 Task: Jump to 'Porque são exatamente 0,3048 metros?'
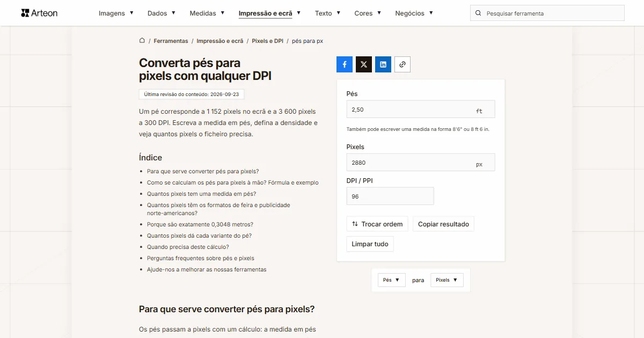click(200, 224)
